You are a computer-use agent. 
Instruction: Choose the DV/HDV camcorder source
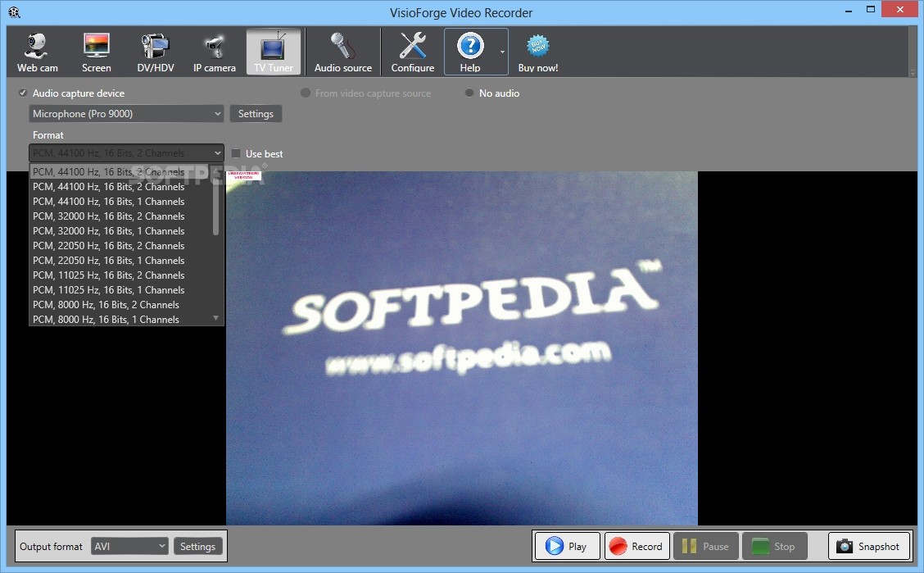156,52
